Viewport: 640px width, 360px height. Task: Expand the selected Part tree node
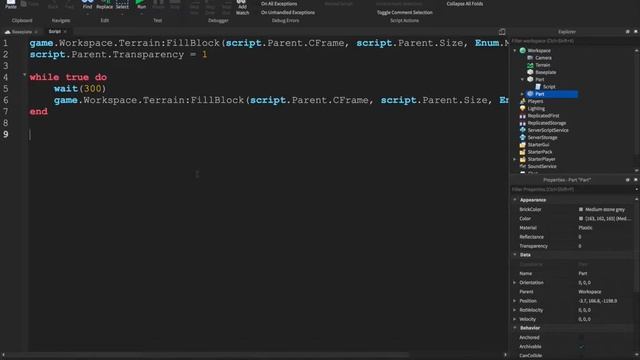(x=522, y=94)
